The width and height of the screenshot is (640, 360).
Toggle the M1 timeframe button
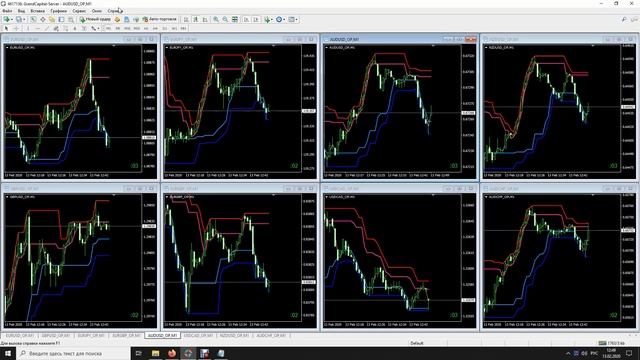(108, 28)
